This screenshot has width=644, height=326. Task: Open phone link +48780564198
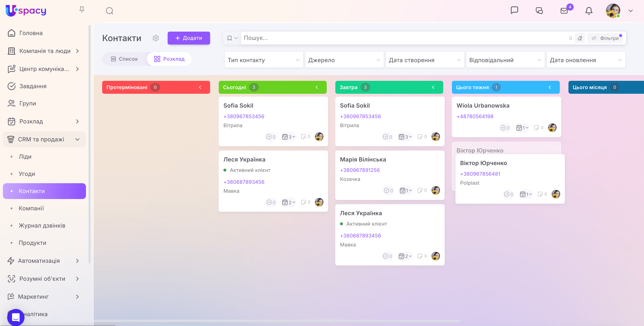(x=475, y=116)
